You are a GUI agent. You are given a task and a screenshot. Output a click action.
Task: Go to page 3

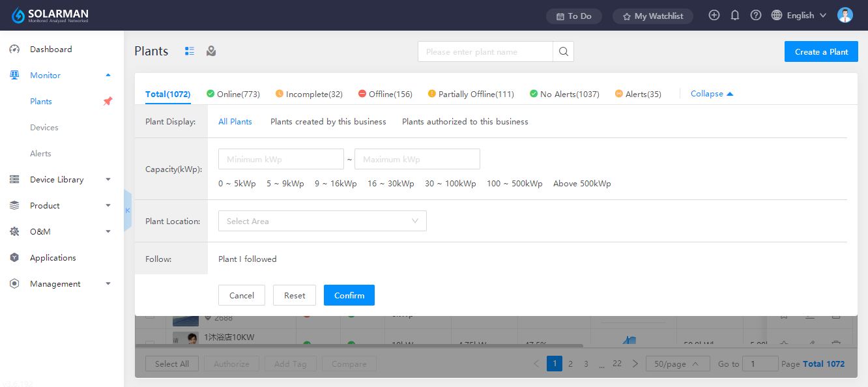click(x=586, y=364)
